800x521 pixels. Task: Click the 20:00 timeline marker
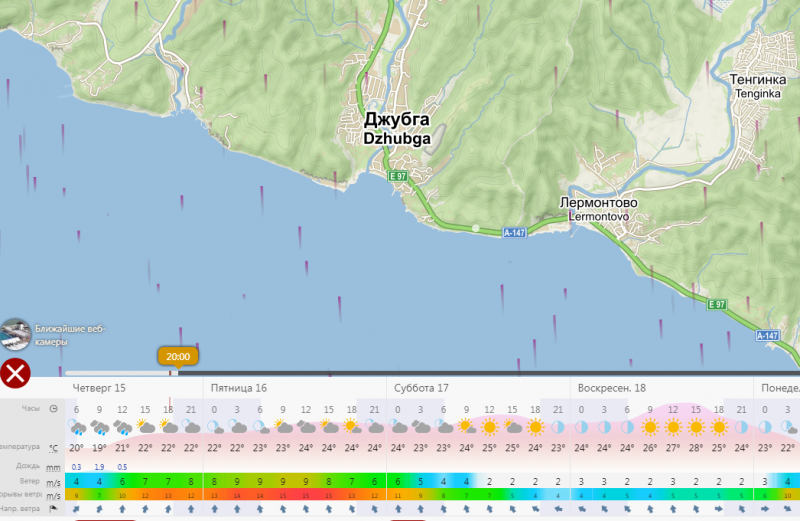(178, 356)
